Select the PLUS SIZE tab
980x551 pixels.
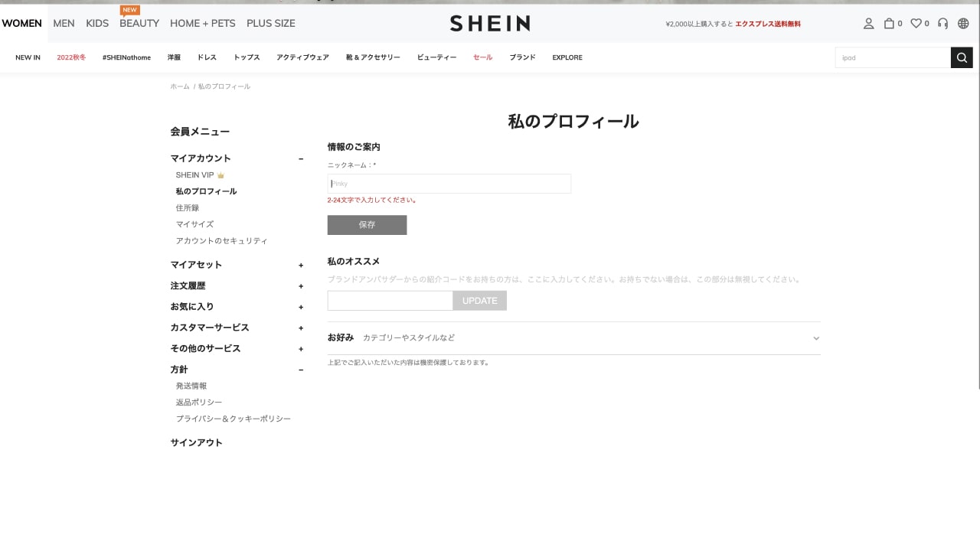pyautogui.click(x=271, y=23)
